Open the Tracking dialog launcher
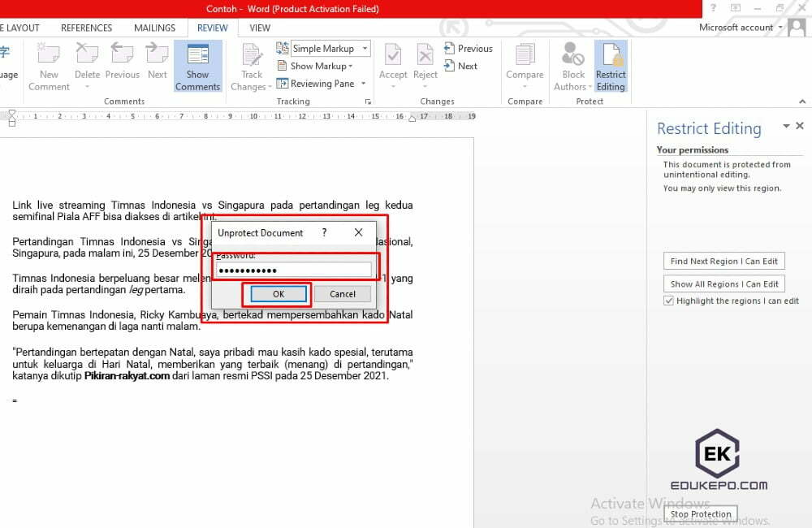812x528 pixels. click(368, 101)
